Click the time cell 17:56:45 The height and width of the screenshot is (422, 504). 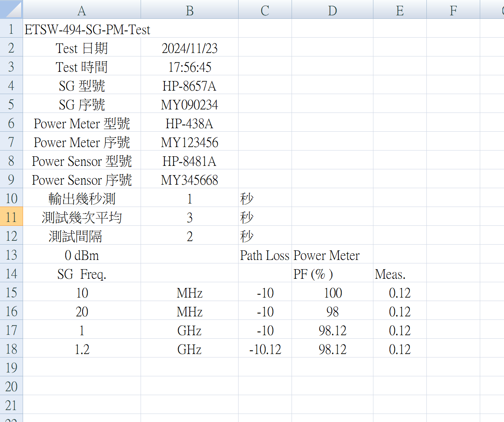(x=189, y=67)
